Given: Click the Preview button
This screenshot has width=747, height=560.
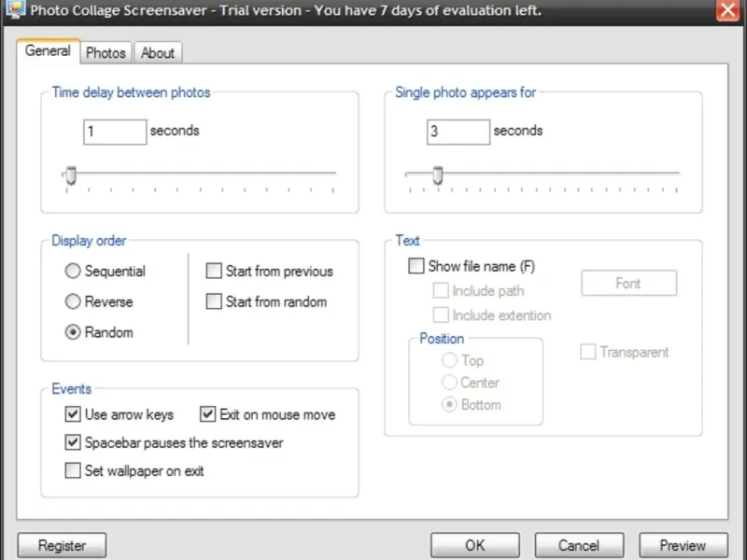Looking at the screenshot, I should [683, 545].
